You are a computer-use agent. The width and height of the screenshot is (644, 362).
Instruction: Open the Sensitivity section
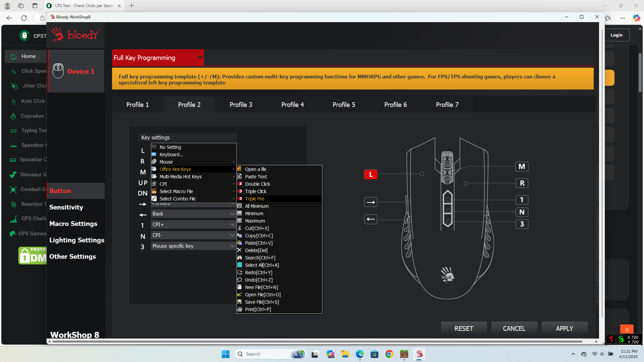[66, 207]
